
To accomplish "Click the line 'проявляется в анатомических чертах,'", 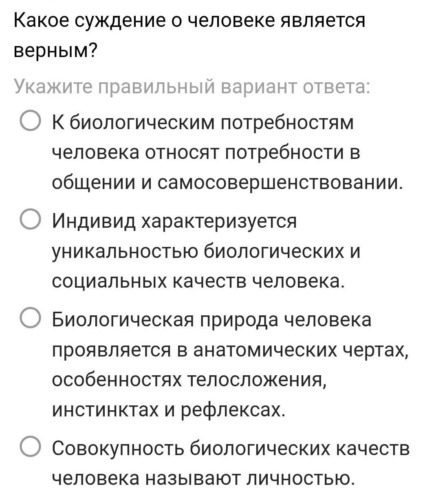I will click(230, 350).
